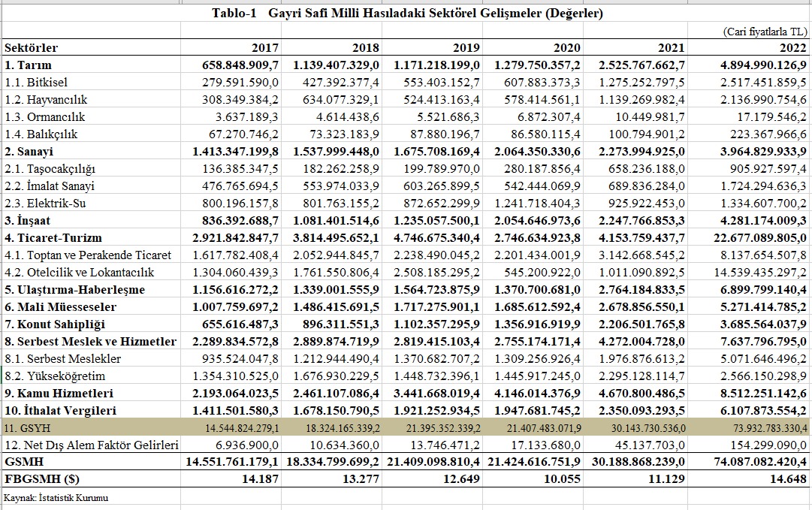Screen dimensions: 812x510
Task: Select the '7. Konut Sahipliği' row label
Action: tap(55, 324)
